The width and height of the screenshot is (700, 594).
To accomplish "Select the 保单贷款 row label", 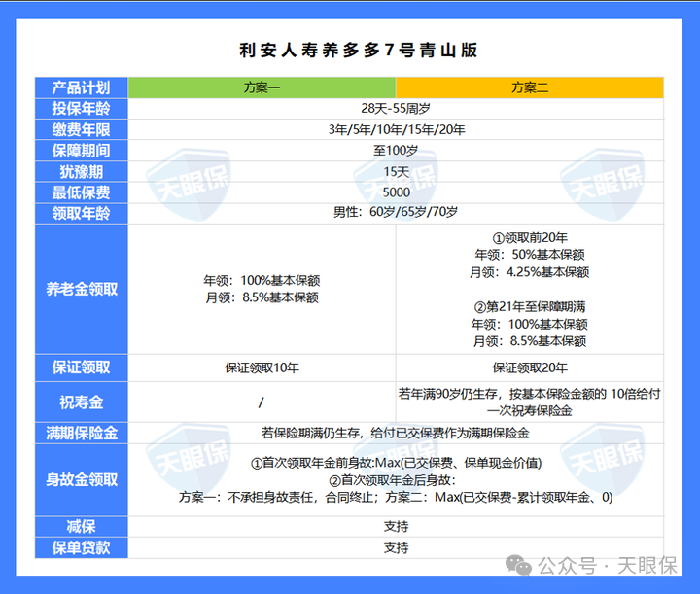I will pyautogui.click(x=82, y=547).
